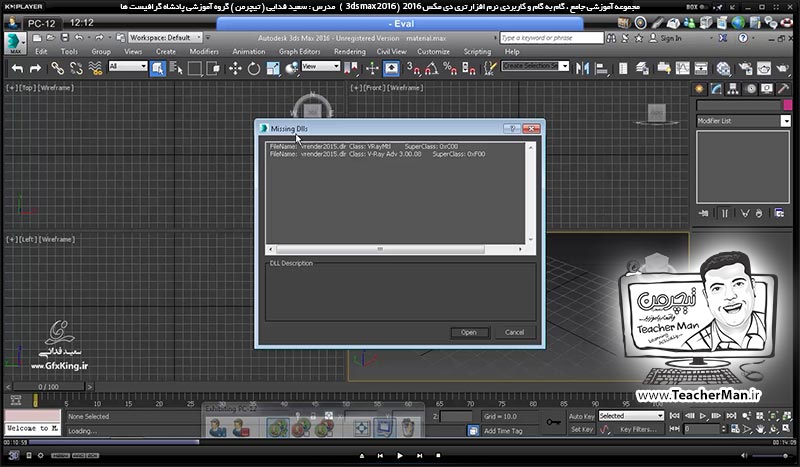Click the Mirror tool icon
800x467 pixels.
pos(582,68)
